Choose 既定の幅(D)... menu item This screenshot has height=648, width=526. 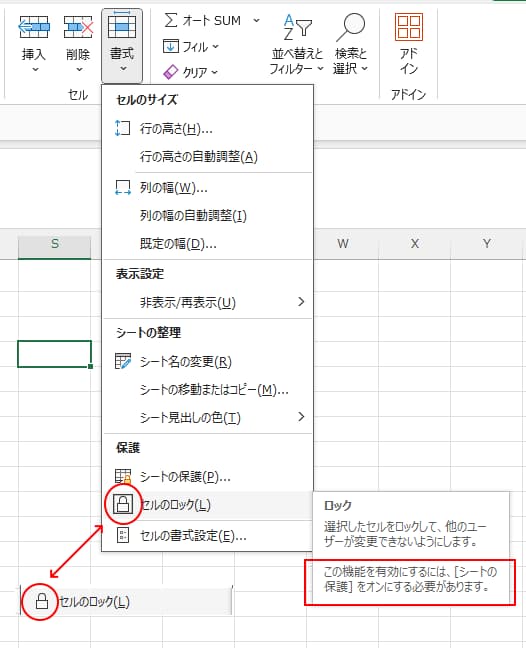(x=207, y=244)
